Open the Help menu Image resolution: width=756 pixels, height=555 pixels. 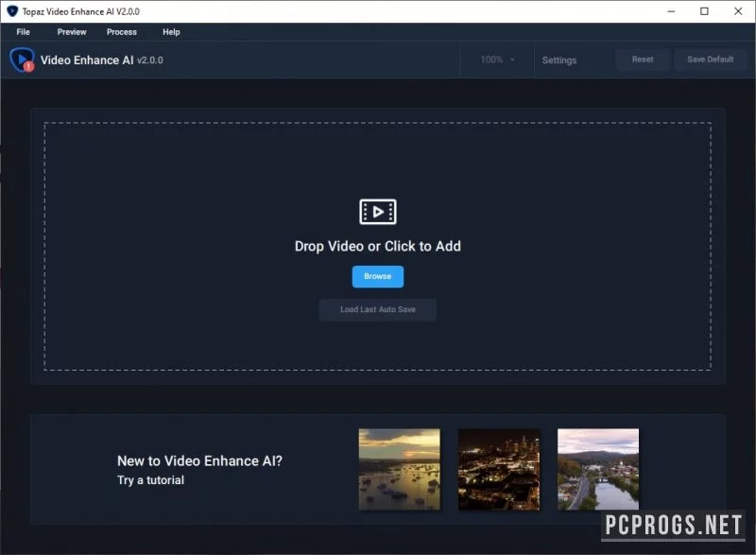coord(171,32)
